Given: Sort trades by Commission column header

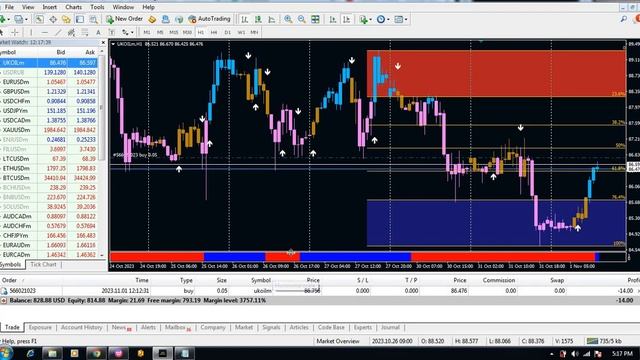Looking at the screenshot, I should 498,280.
